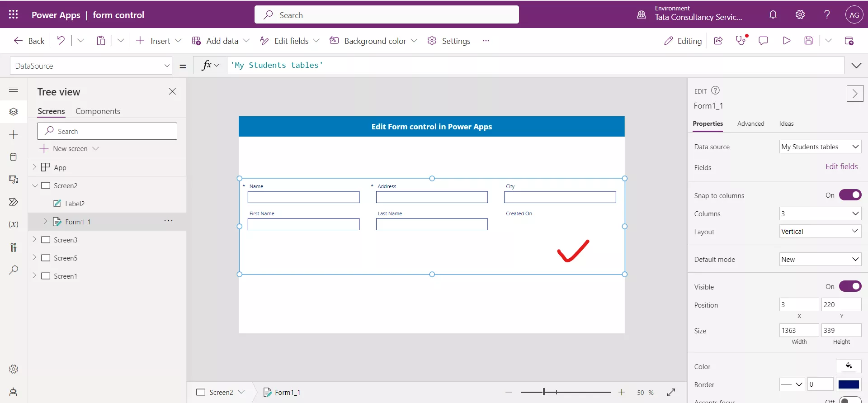The image size is (868, 403).
Task: Click the Publish icon
Action: [x=849, y=40]
